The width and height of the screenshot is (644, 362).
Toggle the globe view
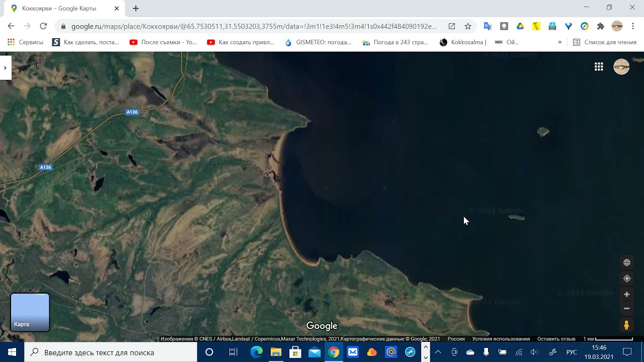coord(627,262)
